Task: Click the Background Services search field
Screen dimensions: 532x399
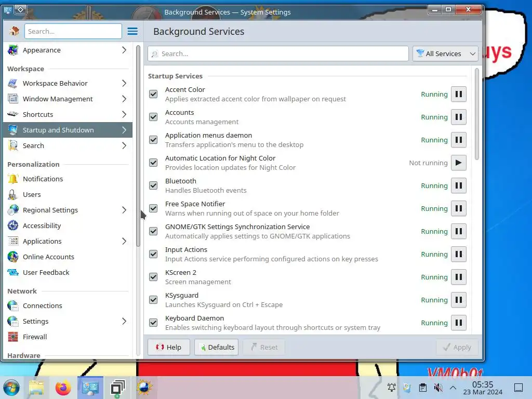Action: click(x=278, y=54)
